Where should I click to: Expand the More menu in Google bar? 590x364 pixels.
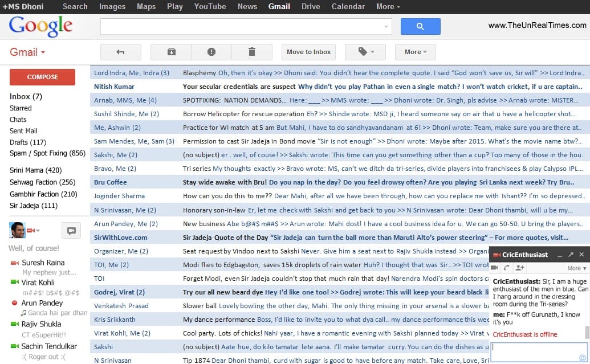388,6
